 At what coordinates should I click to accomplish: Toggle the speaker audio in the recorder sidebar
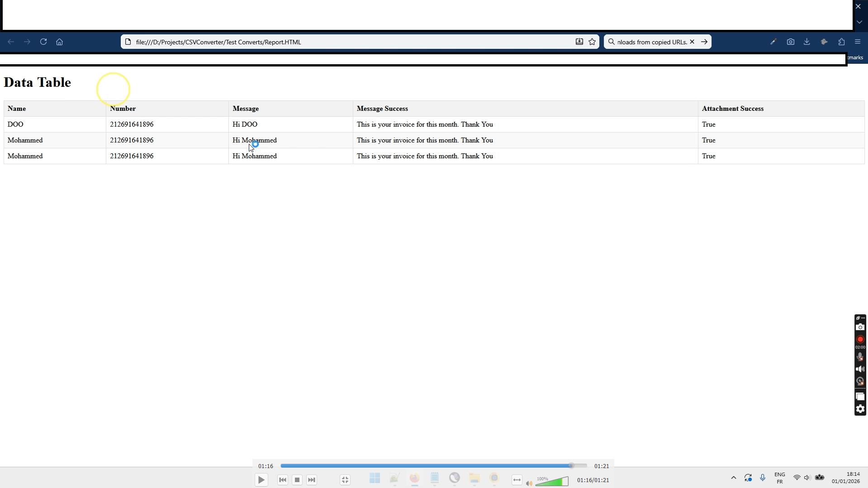(x=860, y=369)
